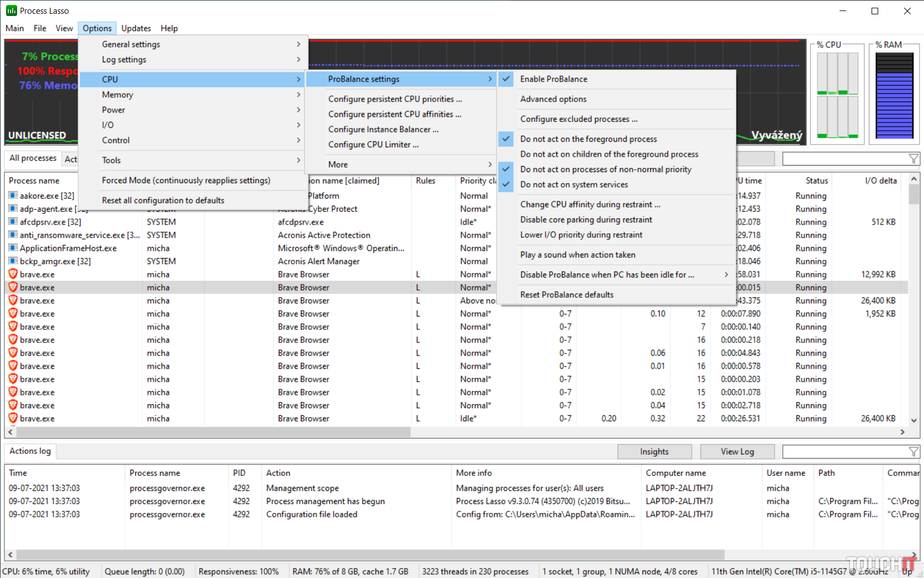Screen dimensions: 924x578
Task: Click the Brave icon in highlighted row
Action: coord(13,287)
